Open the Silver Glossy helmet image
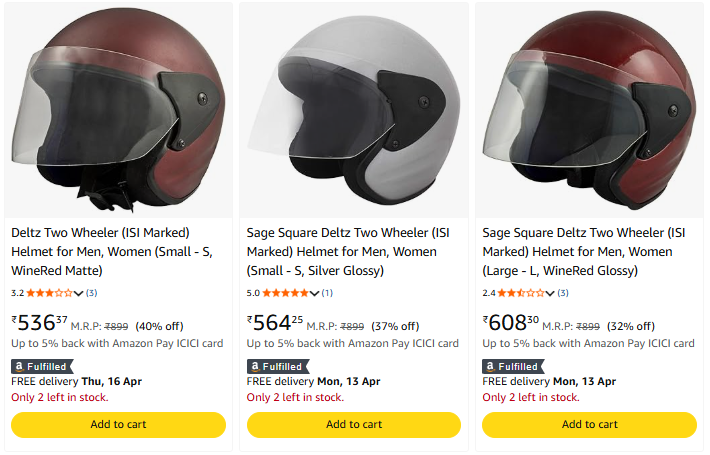Image resolution: width=710 pixels, height=455 pixels. tap(354, 108)
